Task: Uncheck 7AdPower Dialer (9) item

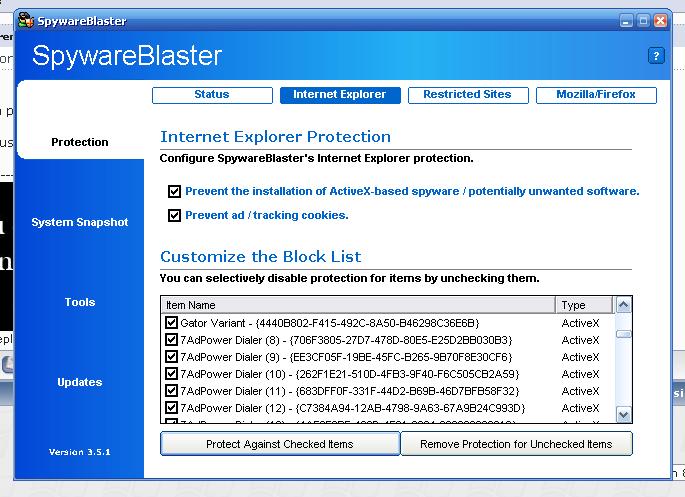Action: pos(171,357)
